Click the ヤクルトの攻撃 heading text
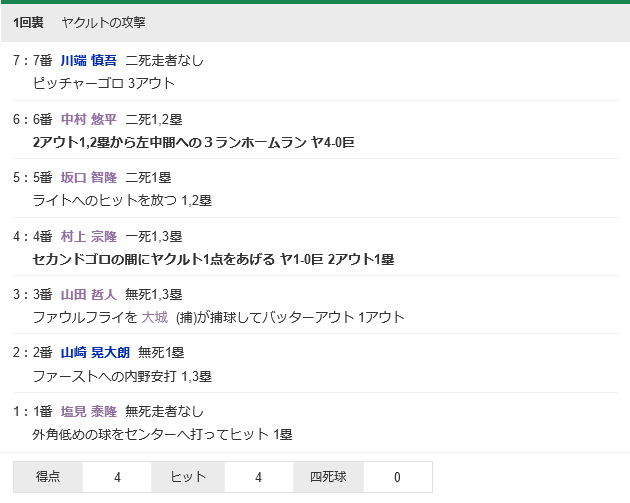Viewport: 630px width, 503px height. (103, 22)
